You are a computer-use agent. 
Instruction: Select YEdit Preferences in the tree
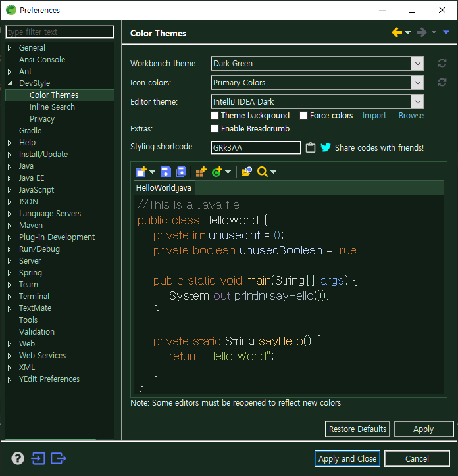click(49, 379)
